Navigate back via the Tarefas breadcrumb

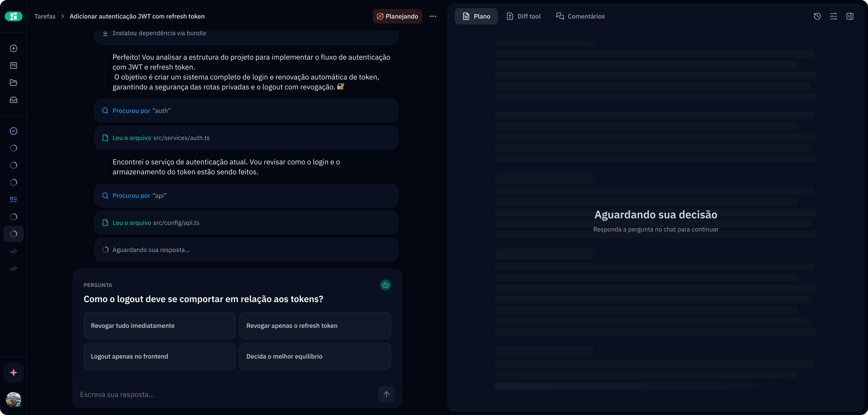click(x=45, y=16)
